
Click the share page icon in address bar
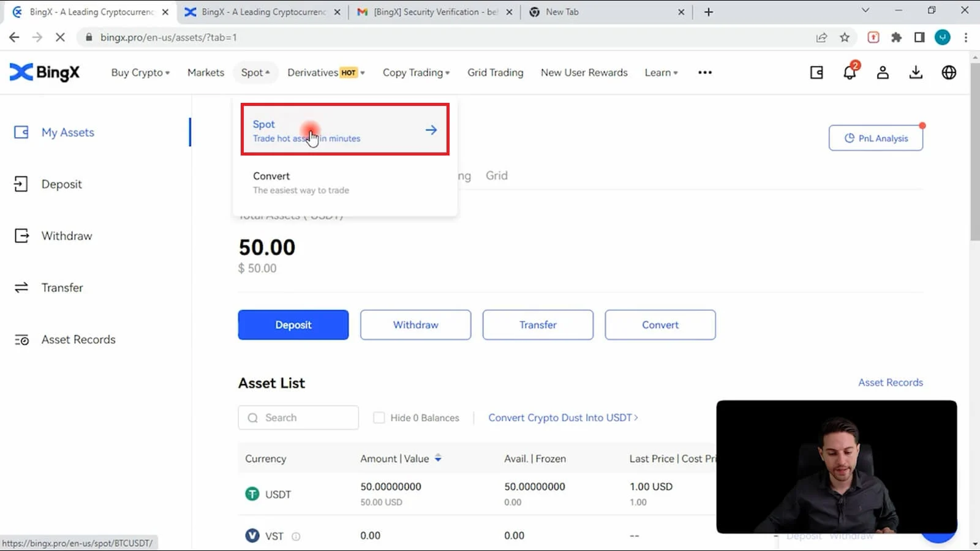[x=821, y=37]
